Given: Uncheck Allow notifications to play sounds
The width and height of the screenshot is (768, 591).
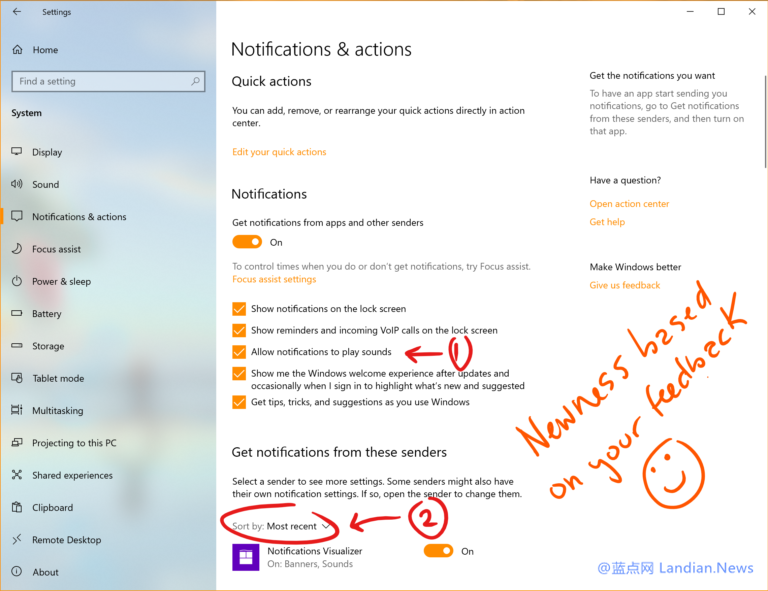Looking at the screenshot, I should click(x=239, y=352).
